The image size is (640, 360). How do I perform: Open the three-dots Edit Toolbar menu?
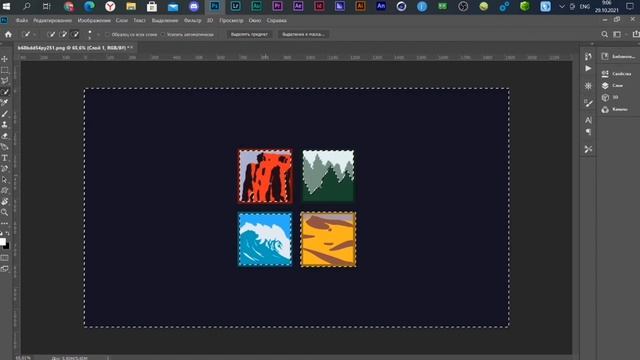click(4, 223)
